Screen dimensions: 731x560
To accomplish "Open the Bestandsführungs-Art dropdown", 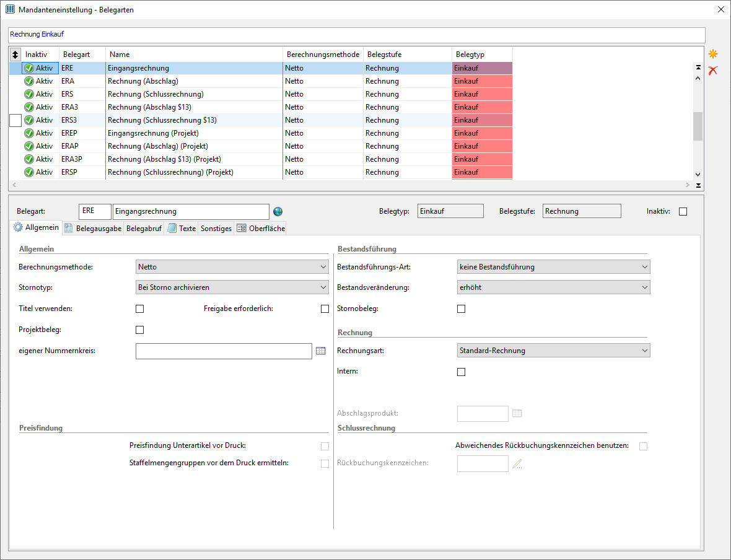I will [553, 267].
